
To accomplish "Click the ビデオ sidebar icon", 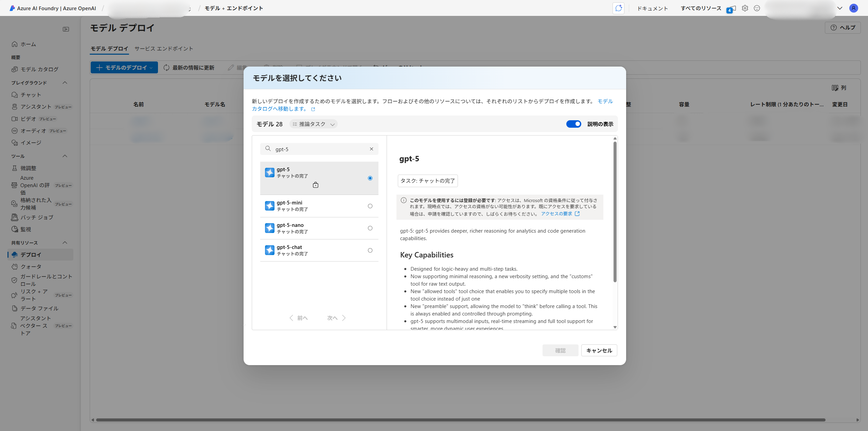I will pos(14,119).
